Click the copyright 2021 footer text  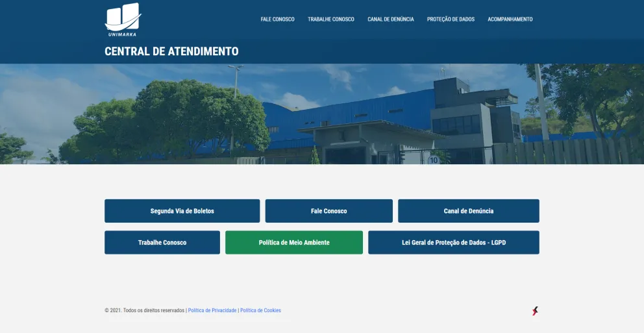point(145,310)
